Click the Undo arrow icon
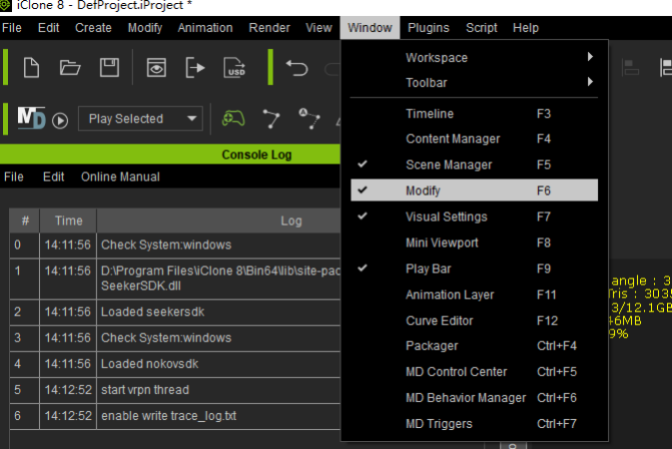672x449 pixels. click(297, 68)
